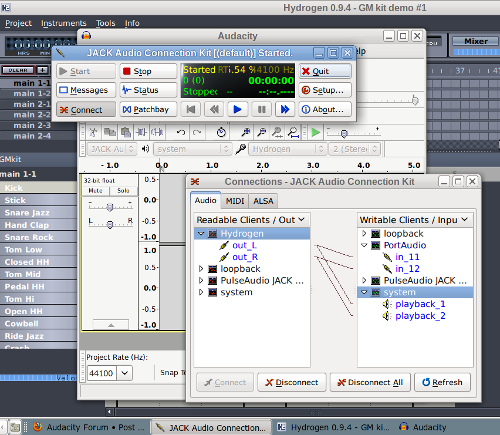Screen dimensions: 500x435
Task: Click Patchbay button in JACK control
Action: (148, 109)
